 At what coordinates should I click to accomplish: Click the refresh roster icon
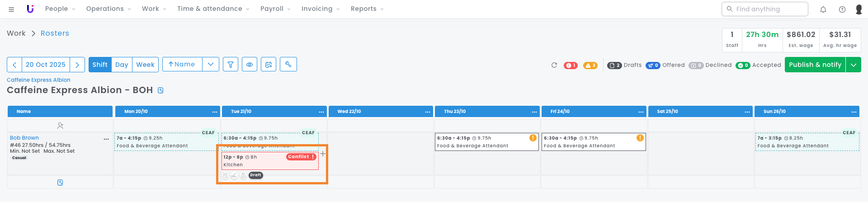(554, 65)
